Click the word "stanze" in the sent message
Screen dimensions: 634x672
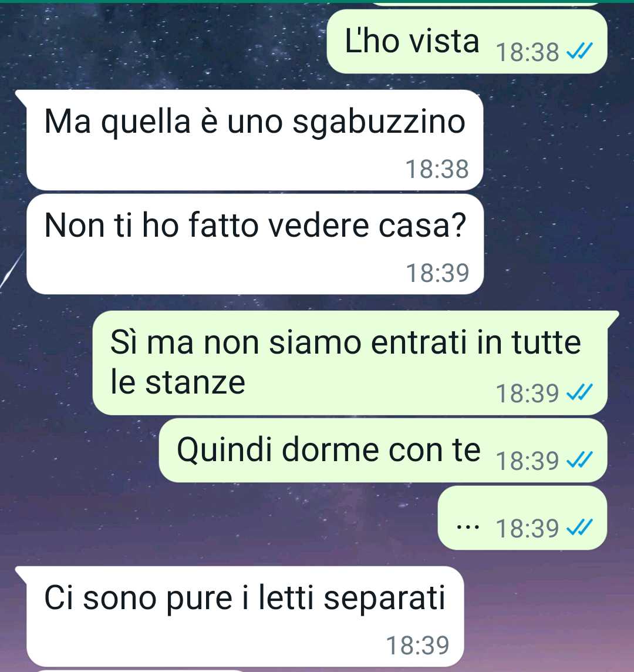pos(195,382)
